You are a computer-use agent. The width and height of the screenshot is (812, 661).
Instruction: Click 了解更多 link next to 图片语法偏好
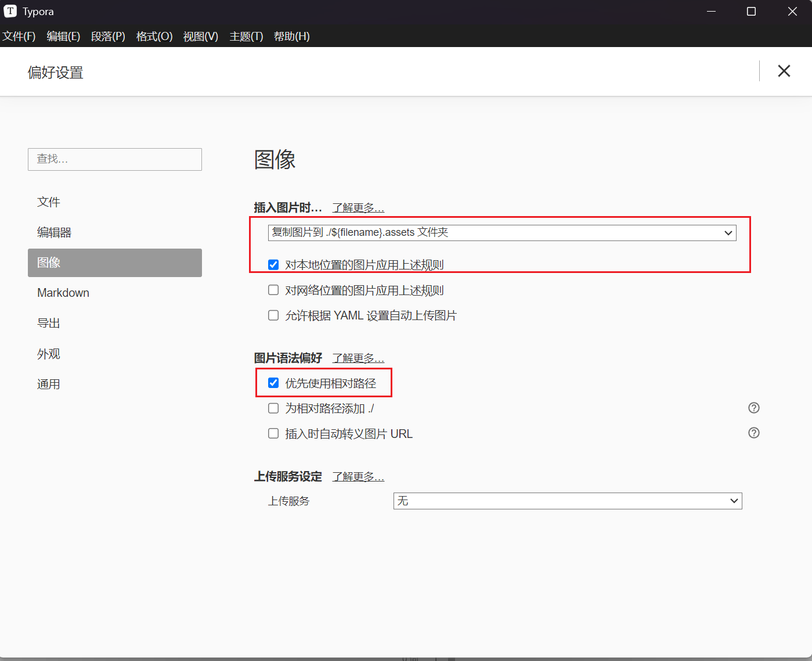[x=358, y=358]
